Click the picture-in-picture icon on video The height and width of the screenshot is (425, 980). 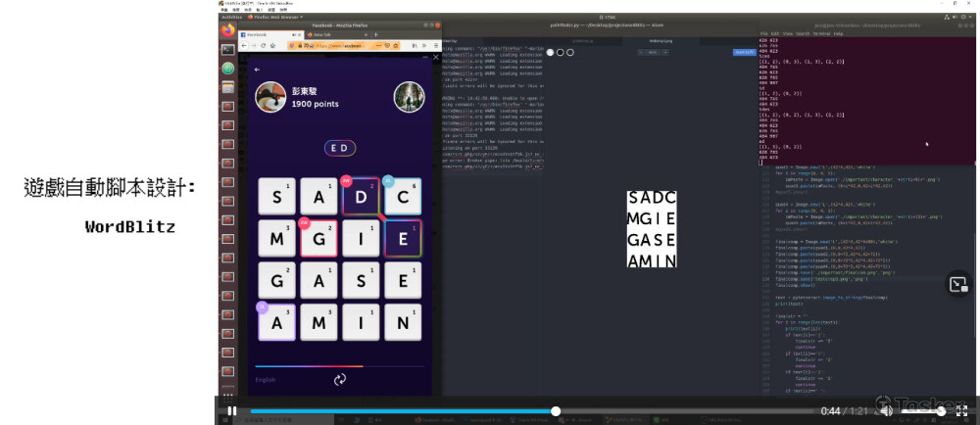pyautogui.click(x=957, y=284)
